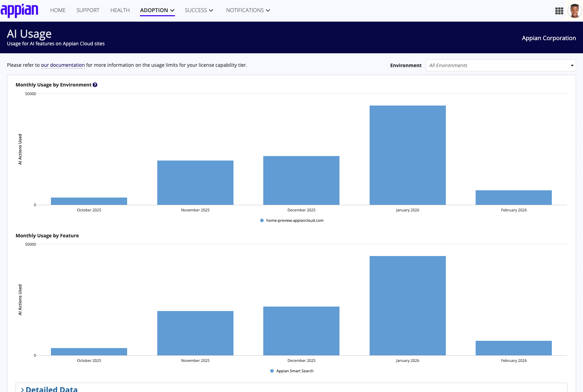583x392 pixels.
Task: Click the 'Monthly Usage by Feature' heading
Action: [x=47, y=236]
